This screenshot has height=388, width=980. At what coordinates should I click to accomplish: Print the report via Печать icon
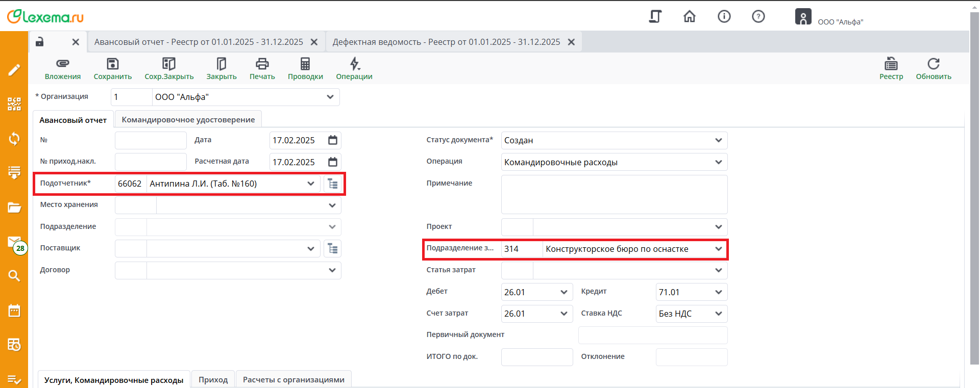pyautogui.click(x=262, y=64)
